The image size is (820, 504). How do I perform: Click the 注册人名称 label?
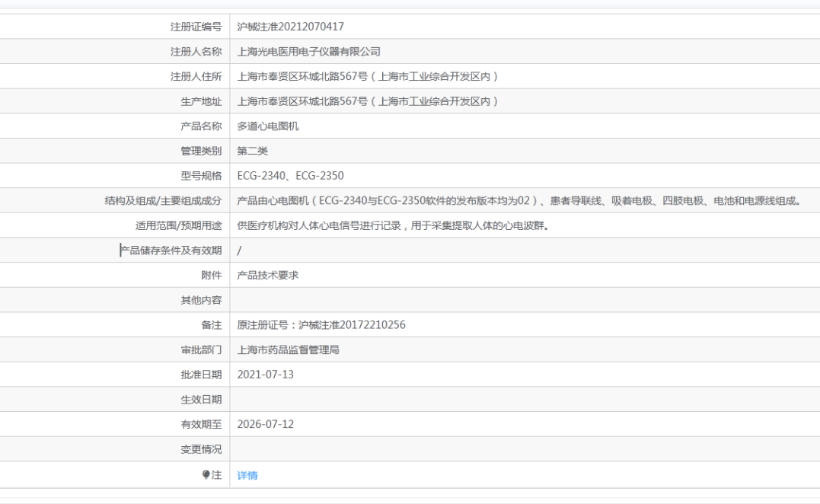pyautogui.click(x=196, y=52)
